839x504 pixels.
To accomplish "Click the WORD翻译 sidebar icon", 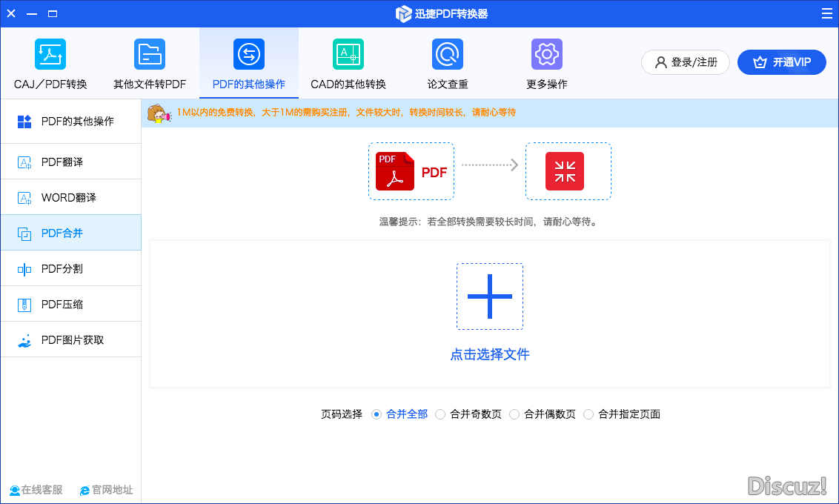I will pyautogui.click(x=24, y=198).
